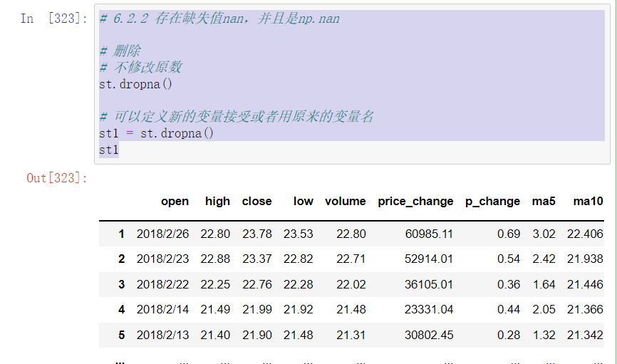The width and height of the screenshot is (617, 364).
Task: Click the cell value 22.71
Action: coord(351,259)
